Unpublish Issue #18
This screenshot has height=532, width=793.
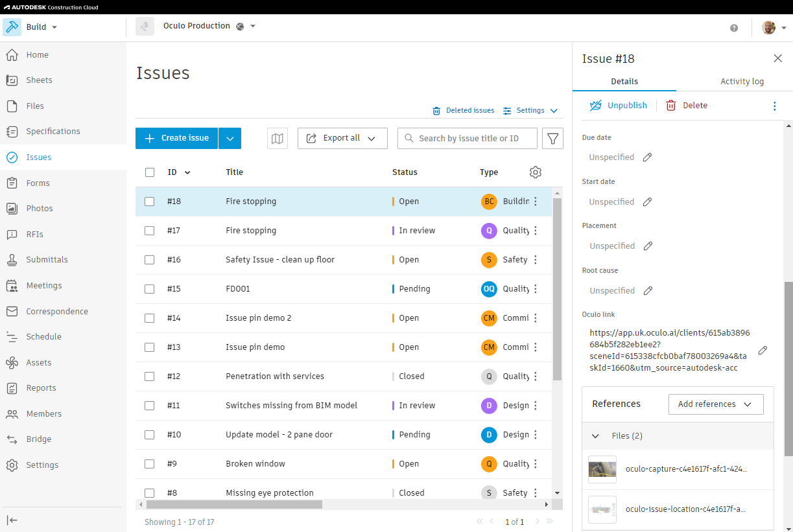coord(618,106)
